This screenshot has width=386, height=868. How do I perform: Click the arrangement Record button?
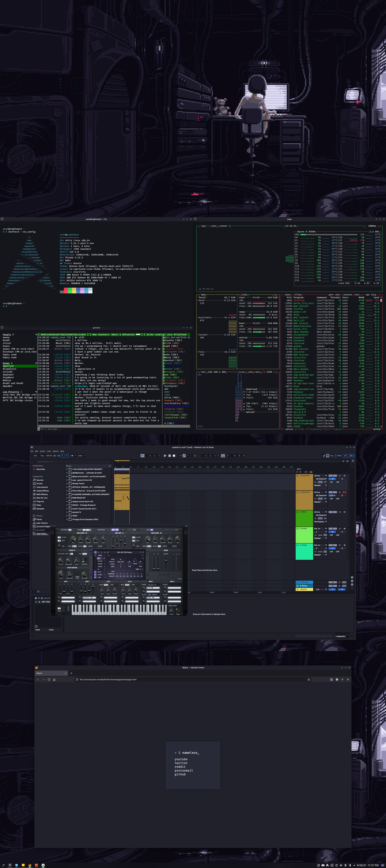pyautogui.click(x=174, y=456)
